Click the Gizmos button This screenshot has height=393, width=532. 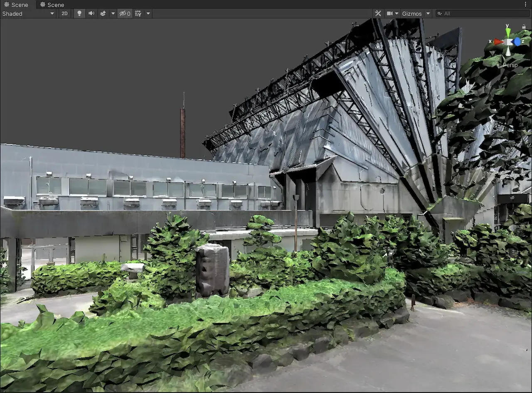[411, 14]
